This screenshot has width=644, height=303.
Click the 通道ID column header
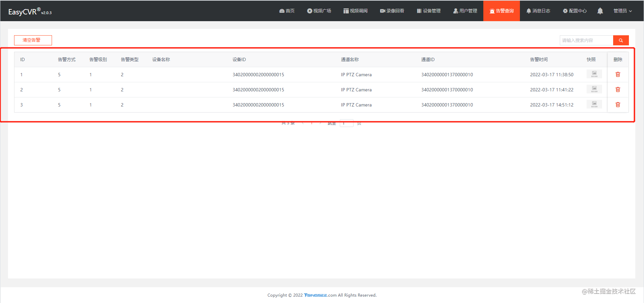tap(428, 59)
